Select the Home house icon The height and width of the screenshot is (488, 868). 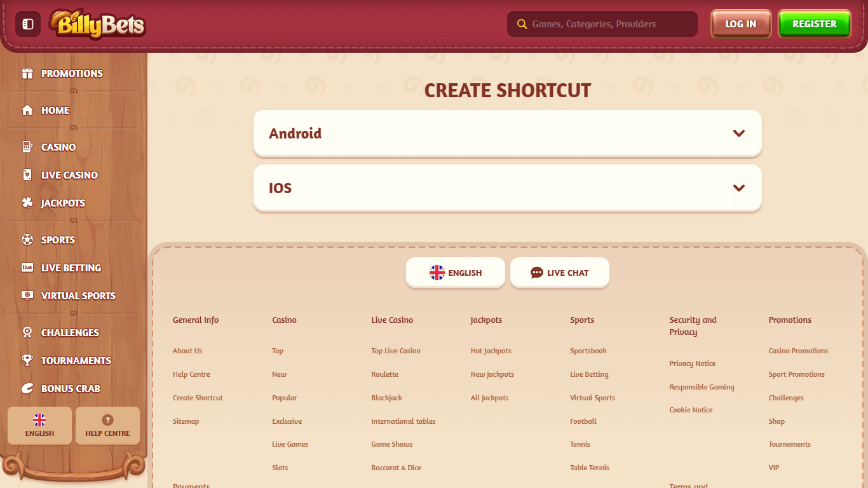(x=27, y=110)
